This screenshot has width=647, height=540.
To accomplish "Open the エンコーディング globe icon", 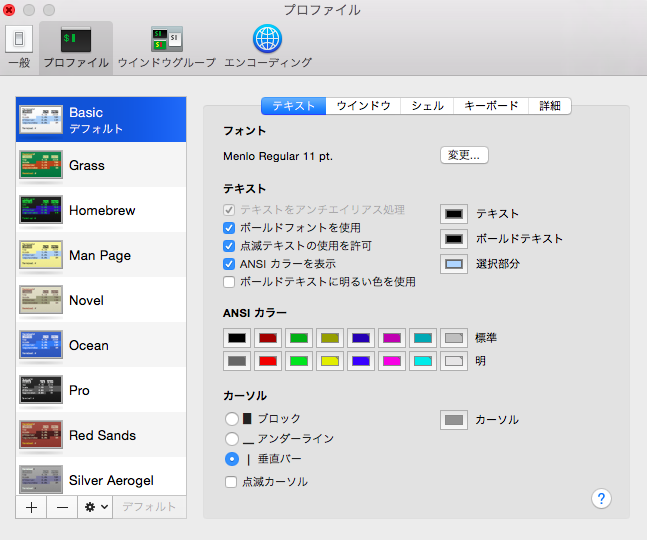I will 267,39.
